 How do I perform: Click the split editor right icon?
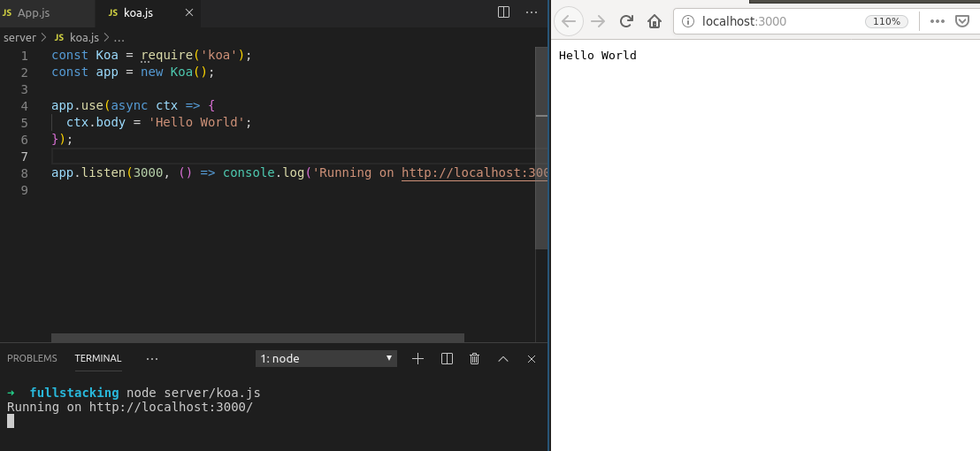point(503,12)
